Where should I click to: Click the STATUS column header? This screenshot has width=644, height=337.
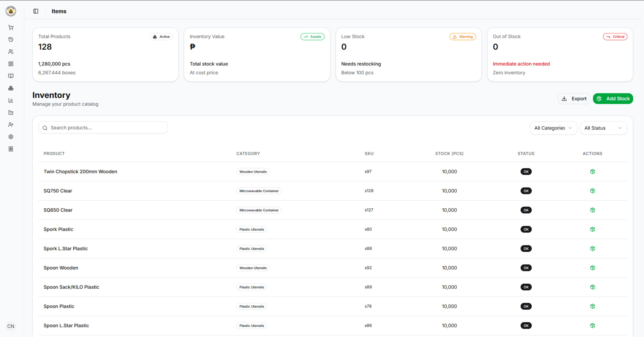coord(526,154)
